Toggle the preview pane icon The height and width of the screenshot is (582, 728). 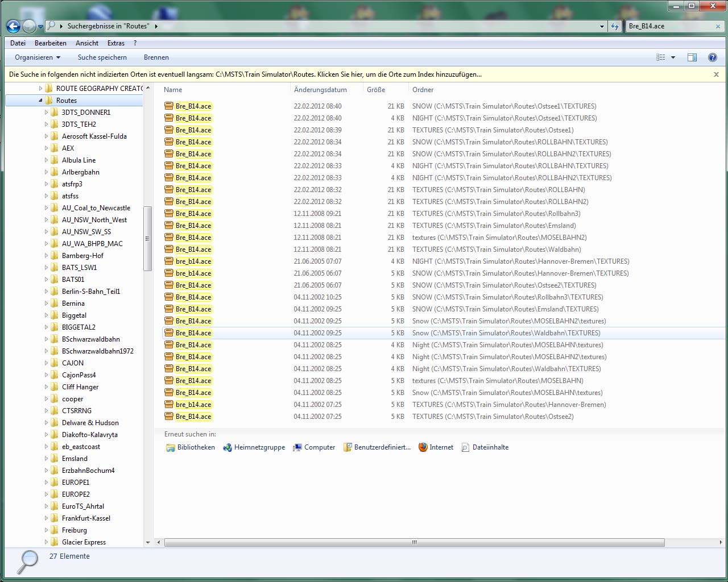pyautogui.click(x=692, y=57)
